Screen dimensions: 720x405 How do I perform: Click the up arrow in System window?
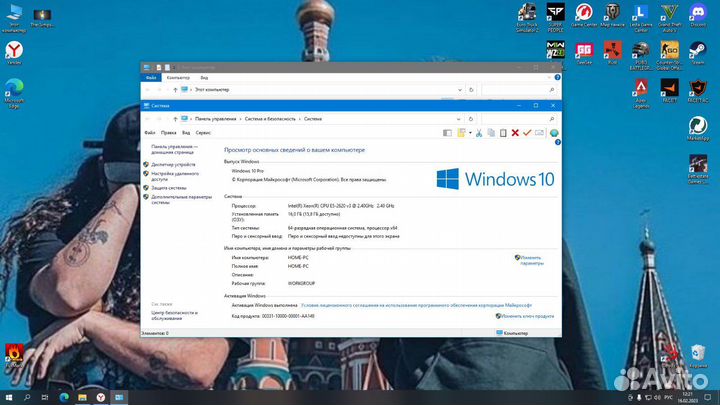tap(175, 119)
